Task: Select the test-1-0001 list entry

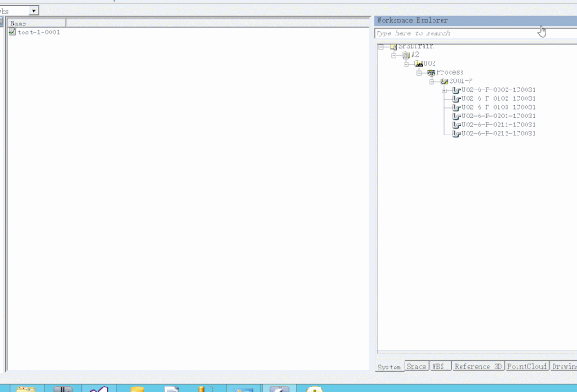Action: (39, 33)
